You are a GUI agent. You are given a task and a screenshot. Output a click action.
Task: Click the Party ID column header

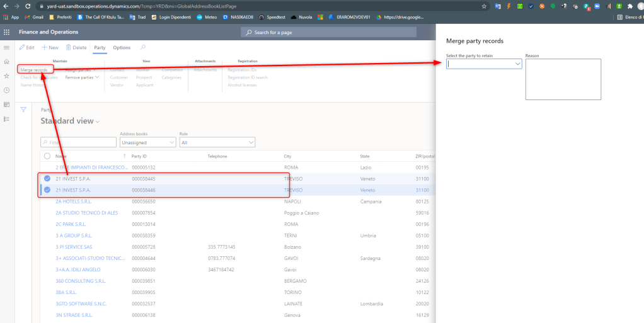[x=139, y=156]
